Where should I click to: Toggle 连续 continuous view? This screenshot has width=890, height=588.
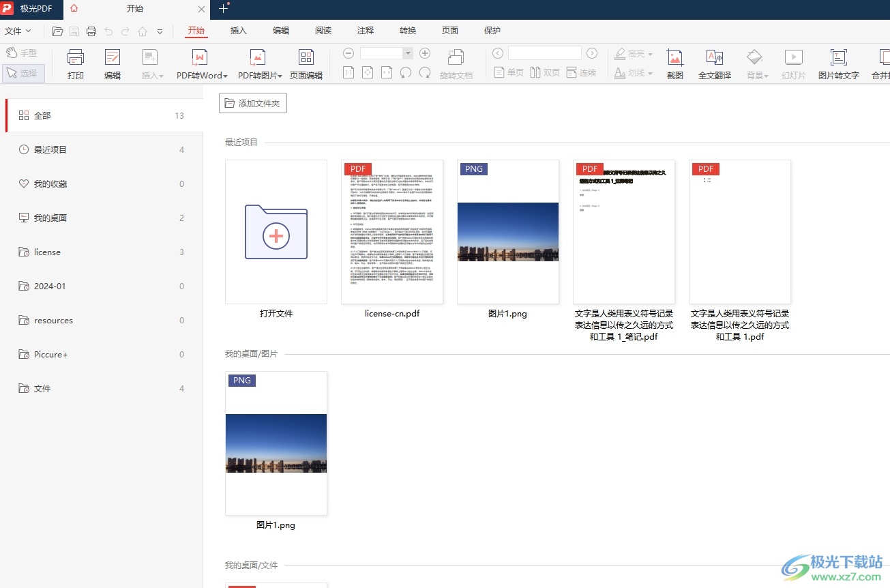tap(580, 72)
